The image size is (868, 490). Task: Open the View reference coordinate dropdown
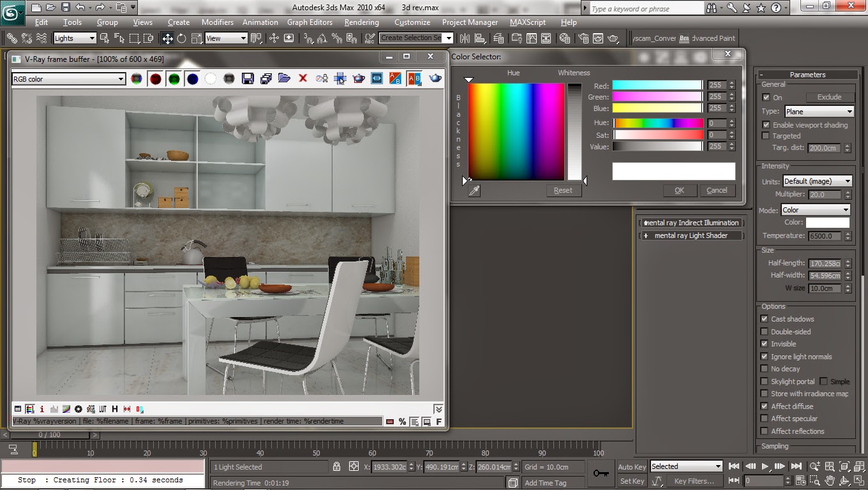[226, 38]
